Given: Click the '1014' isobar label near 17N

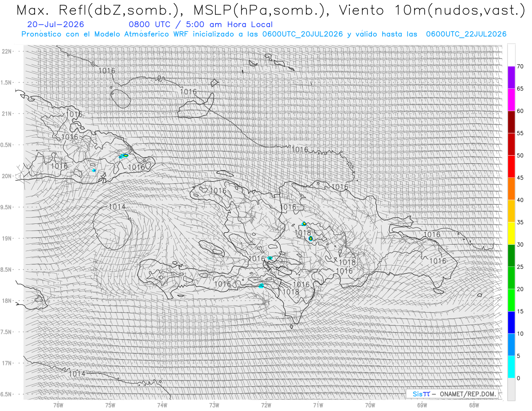Looking at the screenshot, I should click(x=77, y=374).
